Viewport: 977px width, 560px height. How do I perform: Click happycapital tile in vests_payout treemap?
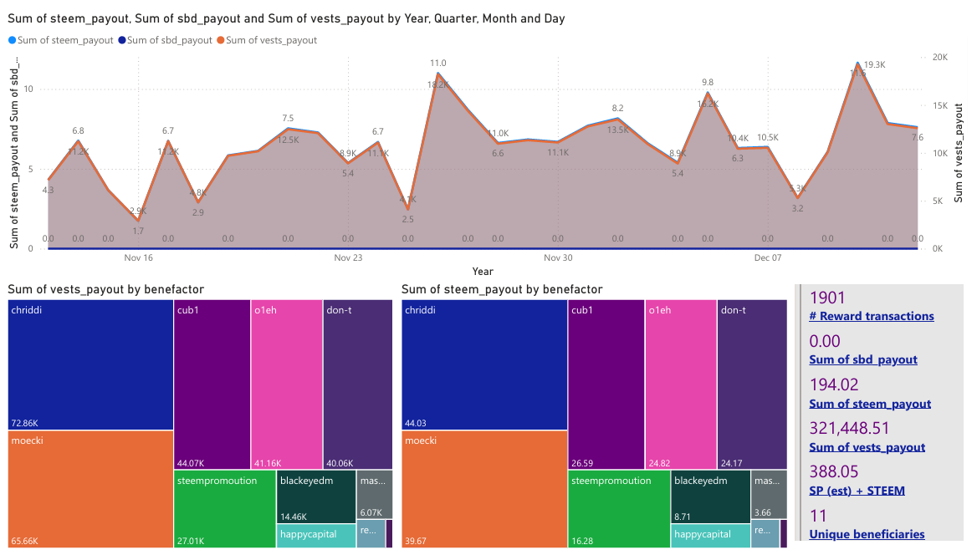pyautogui.click(x=316, y=536)
